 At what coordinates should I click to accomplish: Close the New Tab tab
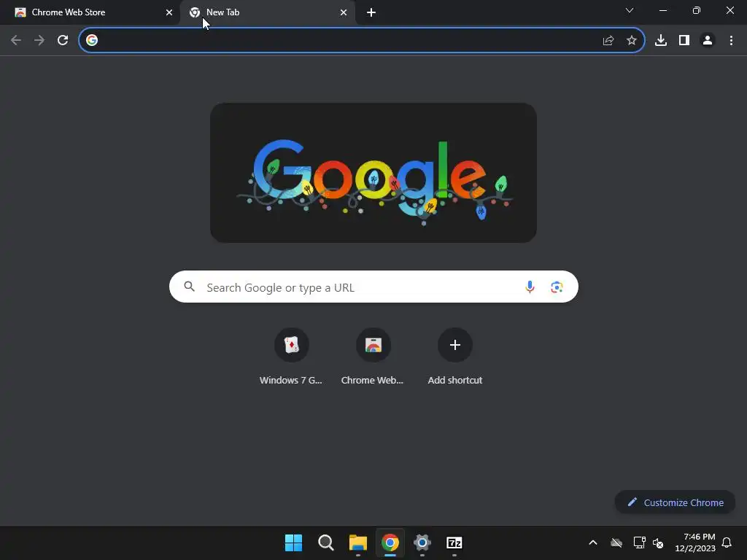(344, 13)
